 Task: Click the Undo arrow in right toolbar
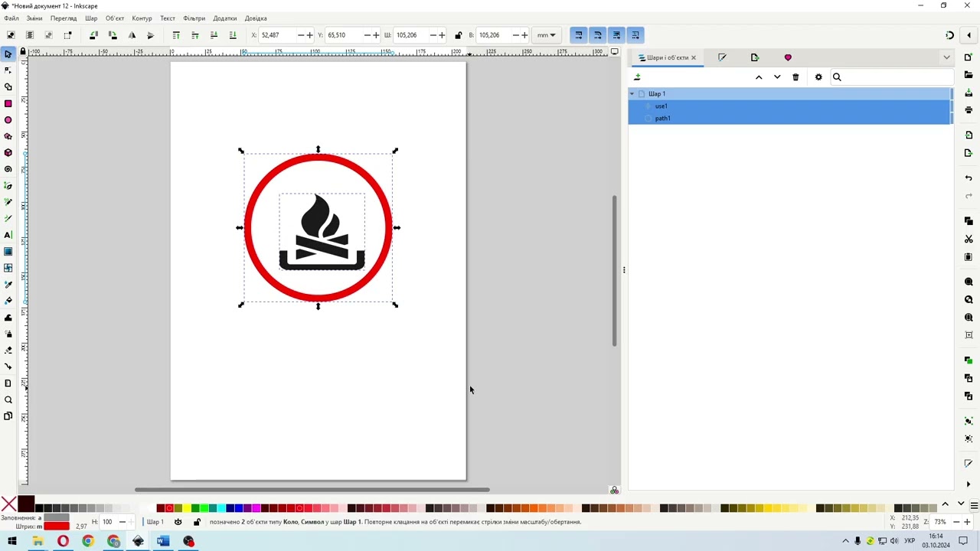pyautogui.click(x=969, y=178)
